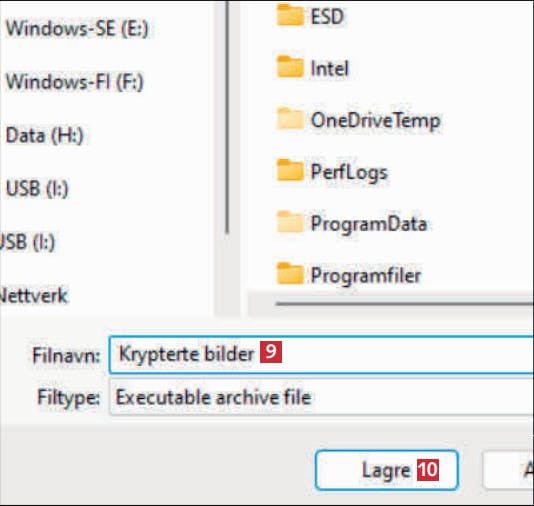This screenshot has width=534, height=506.
Task: Click the Lagre button
Action: pos(387,470)
